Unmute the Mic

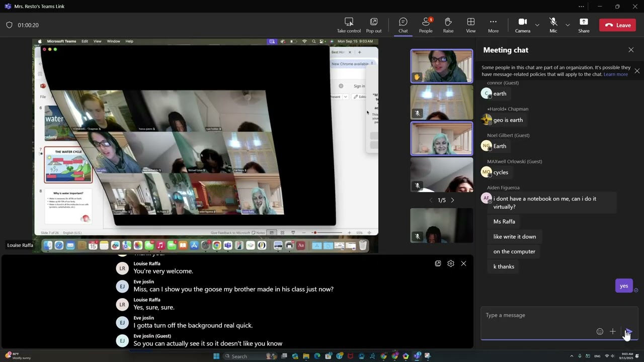tap(553, 25)
